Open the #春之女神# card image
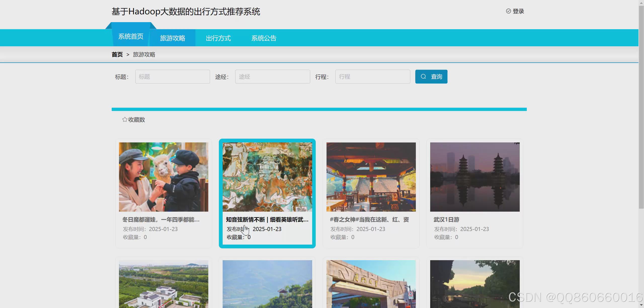The image size is (644, 308). pyautogui.click(x=371, y=177)
